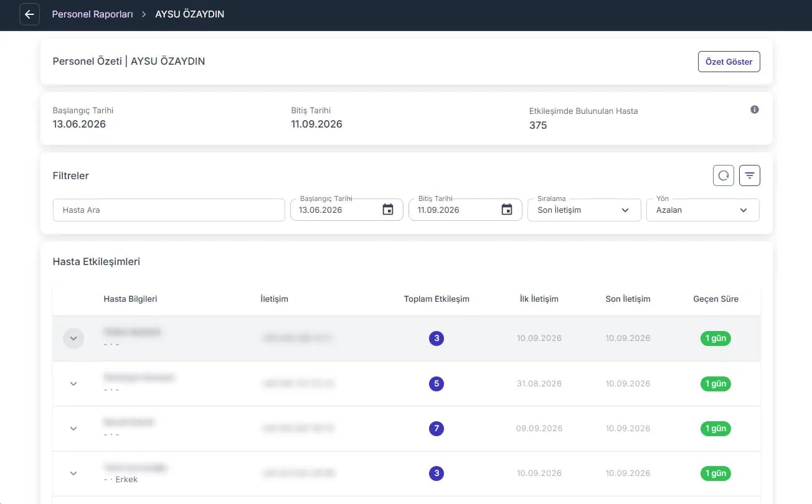
Task: Open the Başlangıç Tarihi calendar picker icon
Action: (388, 210)
